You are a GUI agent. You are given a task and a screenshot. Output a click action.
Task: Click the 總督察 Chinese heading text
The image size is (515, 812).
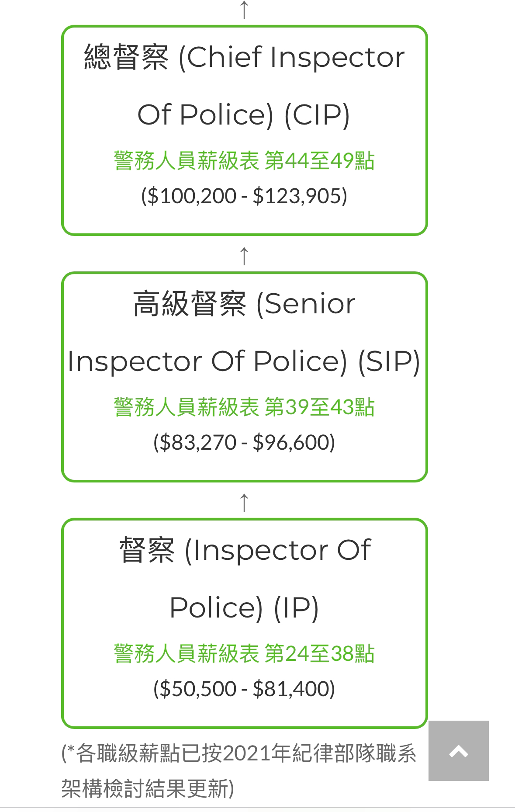(126, 57)
